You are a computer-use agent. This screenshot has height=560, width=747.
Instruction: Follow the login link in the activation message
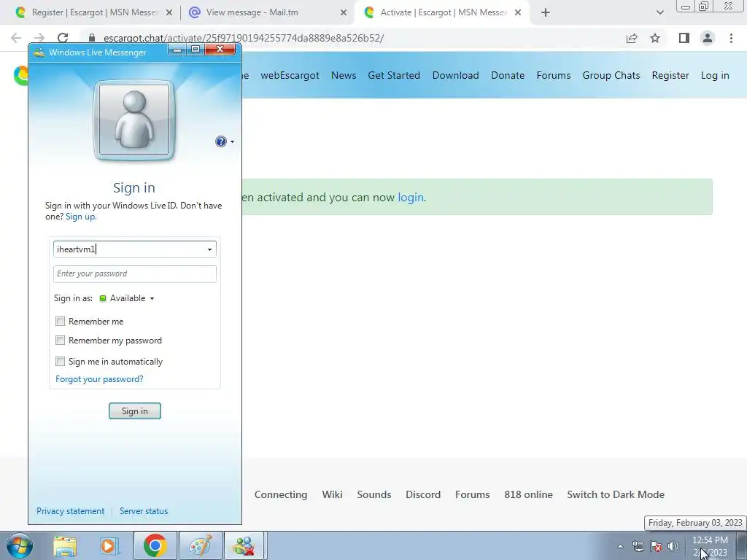tap(411, 197)
